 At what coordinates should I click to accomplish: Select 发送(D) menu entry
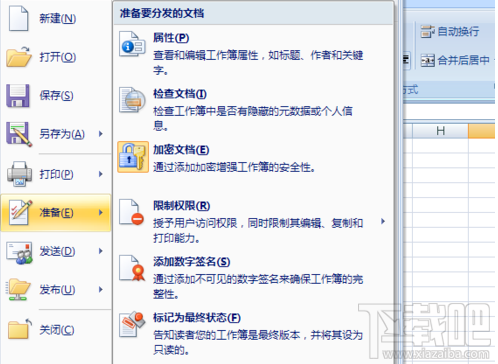[x=57, y=251]
